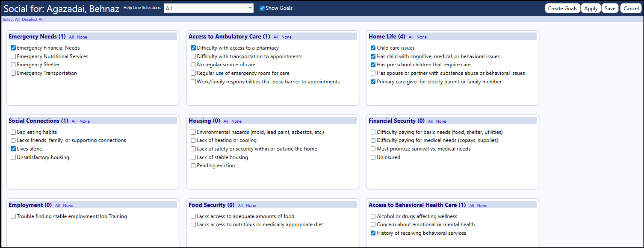644x248 pixels.
Task: Select None link in Employment
Action: coord(68,206)
